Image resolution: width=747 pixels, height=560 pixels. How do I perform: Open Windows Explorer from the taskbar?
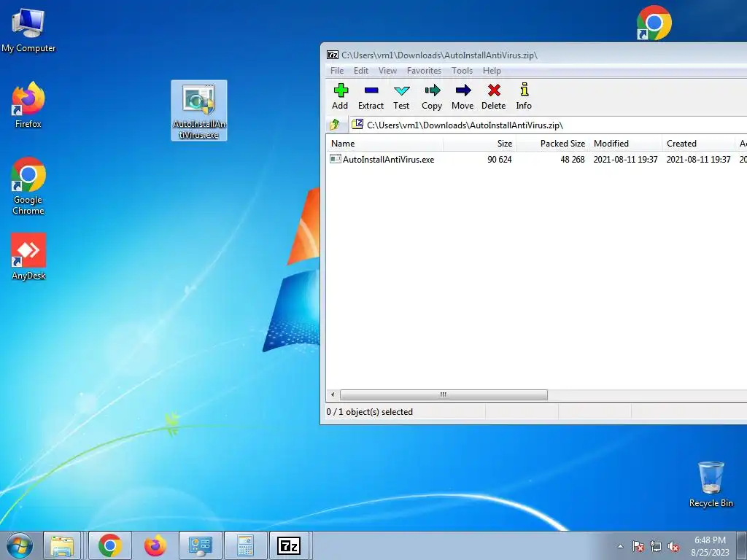pyautogui.click(x=63, y=545)
